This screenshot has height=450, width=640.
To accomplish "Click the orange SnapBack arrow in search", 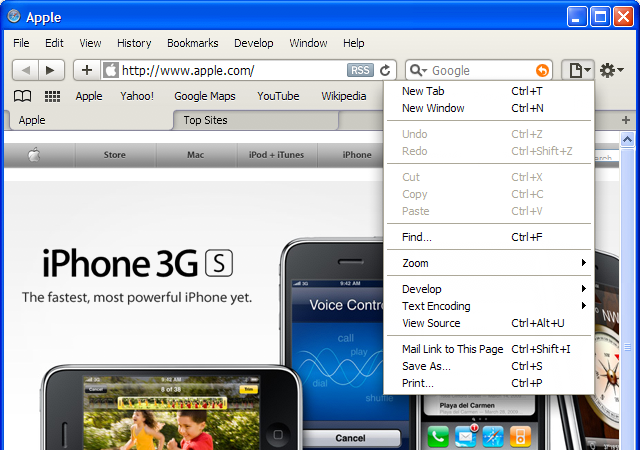I will point(542,71).
